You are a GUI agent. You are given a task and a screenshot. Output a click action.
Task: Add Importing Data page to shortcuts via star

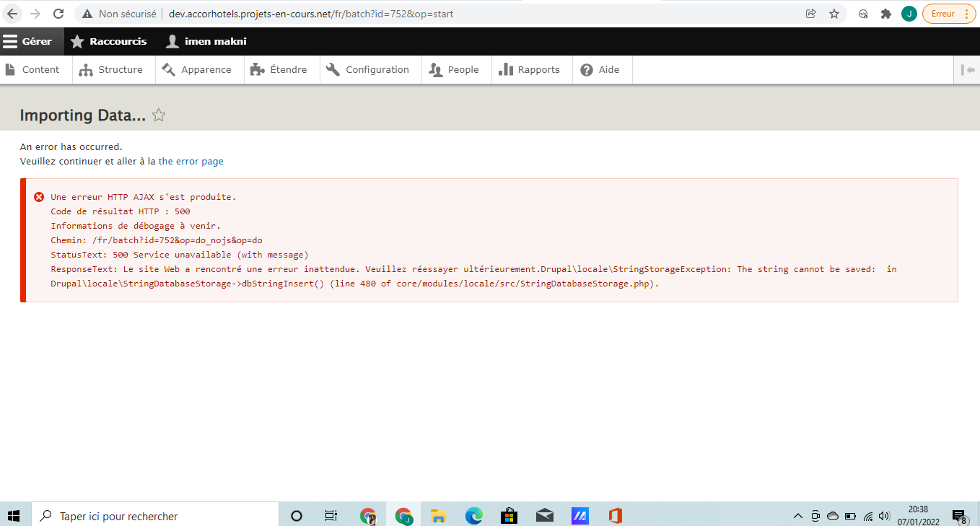click(x=159, y=115)
